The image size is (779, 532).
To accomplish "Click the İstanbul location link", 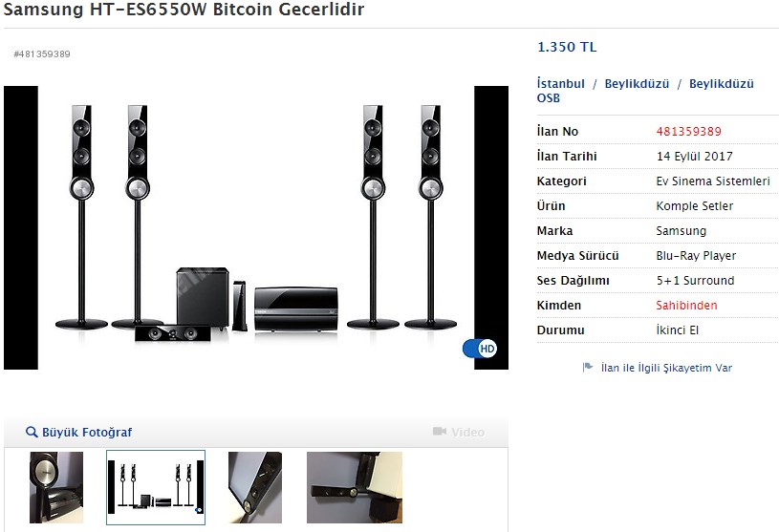I will pos(560,83).
